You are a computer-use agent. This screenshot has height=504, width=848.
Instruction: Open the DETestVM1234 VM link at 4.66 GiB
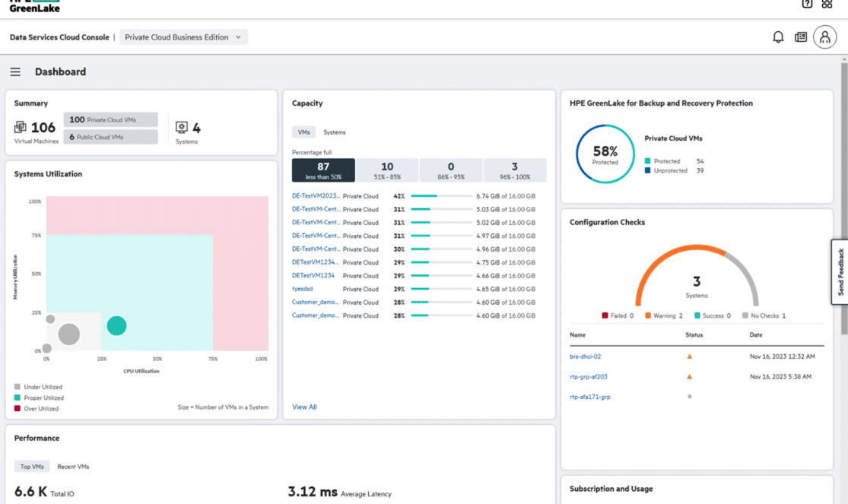[313, 275]
